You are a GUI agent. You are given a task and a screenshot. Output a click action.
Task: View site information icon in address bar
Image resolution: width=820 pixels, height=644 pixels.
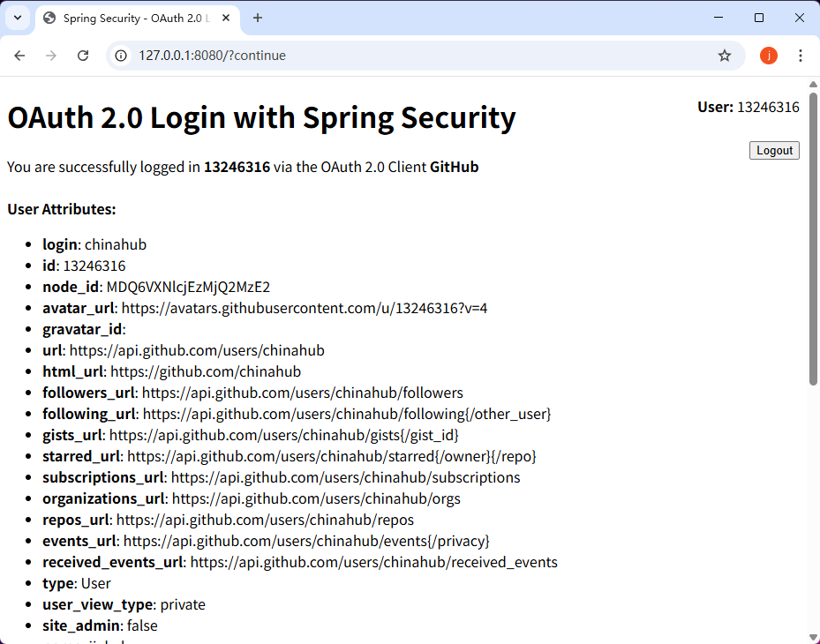[123, 56]
